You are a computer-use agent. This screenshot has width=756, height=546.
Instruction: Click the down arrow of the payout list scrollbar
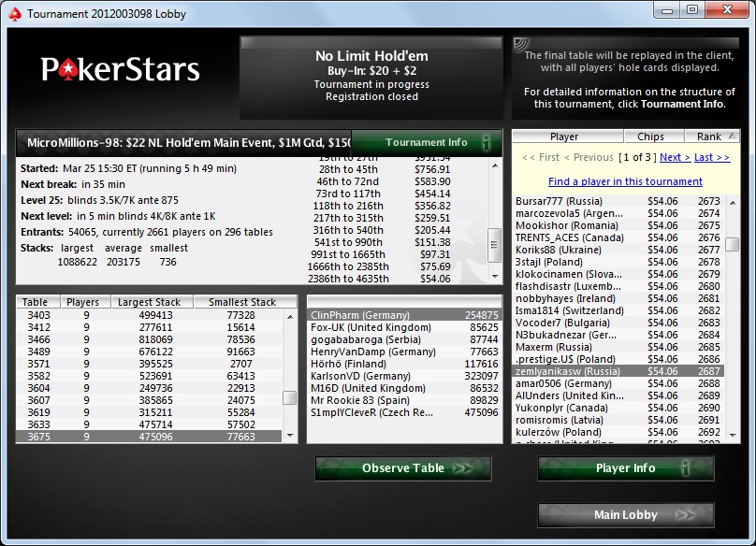(x=495, y=276)
